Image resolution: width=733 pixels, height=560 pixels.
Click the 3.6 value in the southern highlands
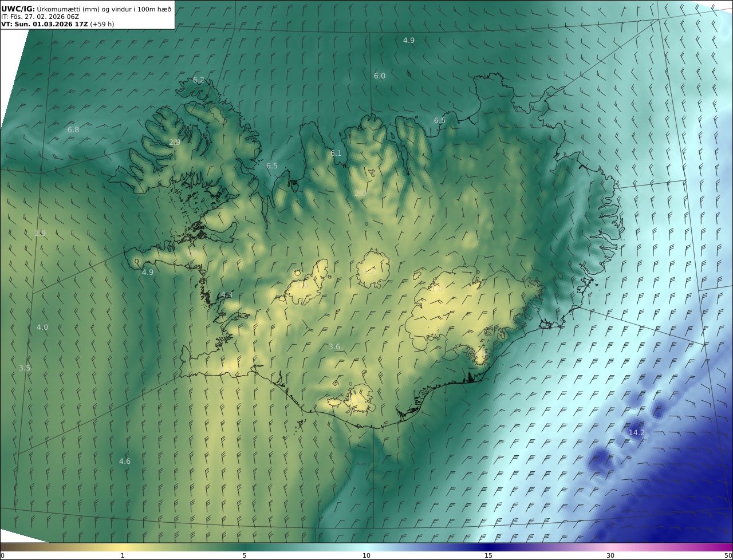[x=334, y=347]
